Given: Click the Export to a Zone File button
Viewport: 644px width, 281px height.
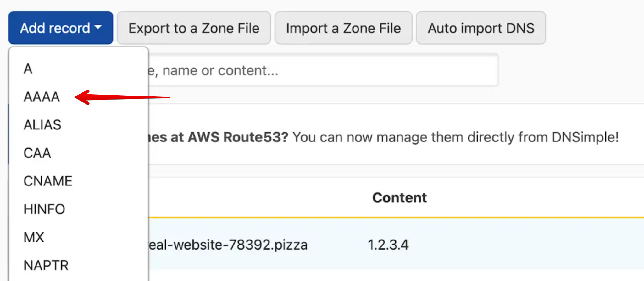Looking at the screenshot, I should [194, 28].
